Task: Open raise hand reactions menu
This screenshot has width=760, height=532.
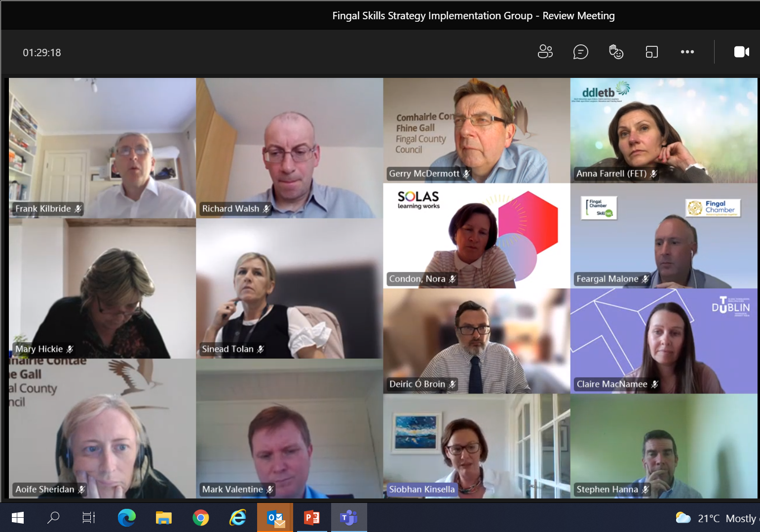Action: (x=616, y=52)
